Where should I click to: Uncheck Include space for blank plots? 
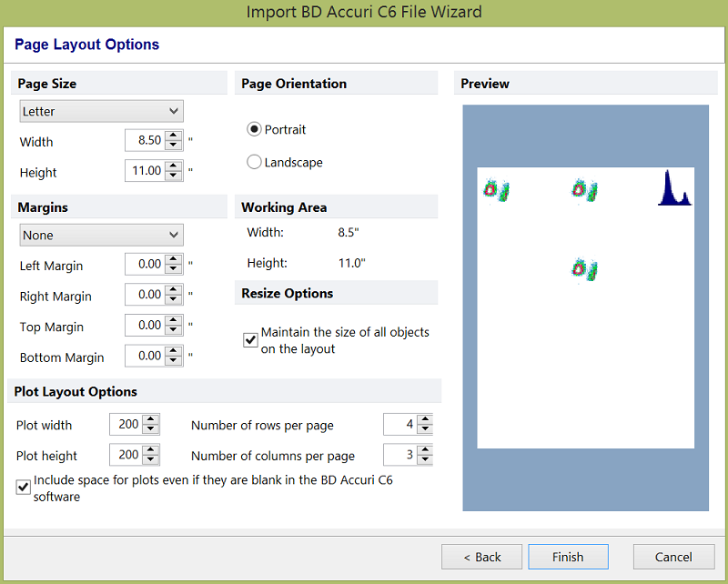point(24,488)
